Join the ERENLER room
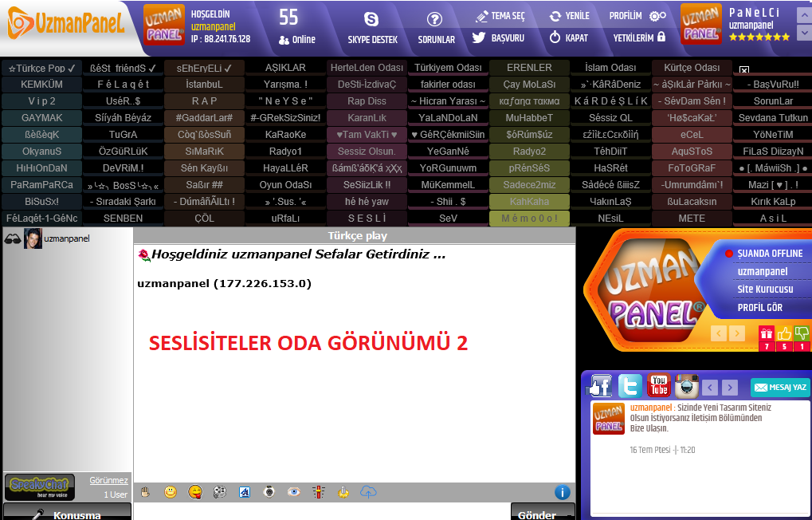 point(529,68)
